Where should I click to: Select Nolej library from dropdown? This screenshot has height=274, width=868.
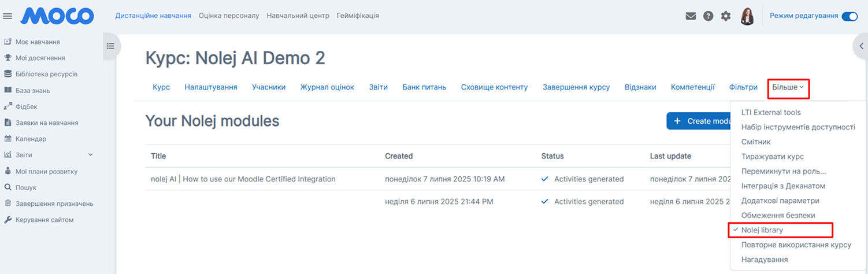point(762,230)
